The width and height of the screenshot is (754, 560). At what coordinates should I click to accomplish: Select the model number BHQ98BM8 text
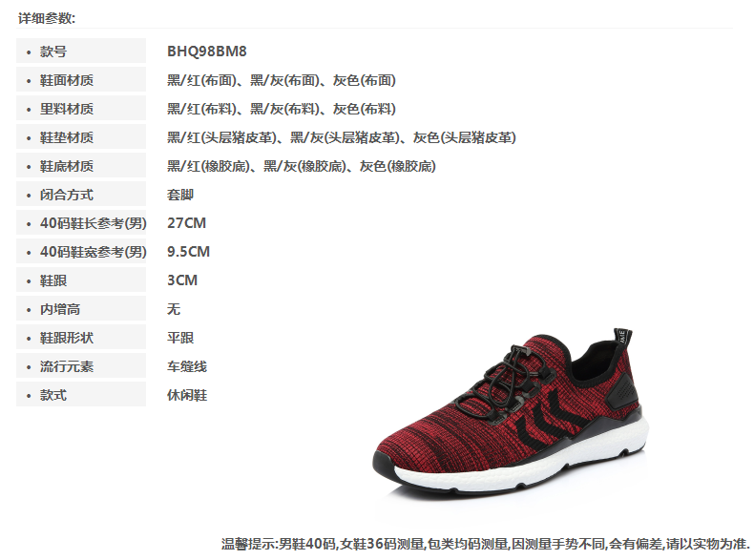[x=207, y=51]
